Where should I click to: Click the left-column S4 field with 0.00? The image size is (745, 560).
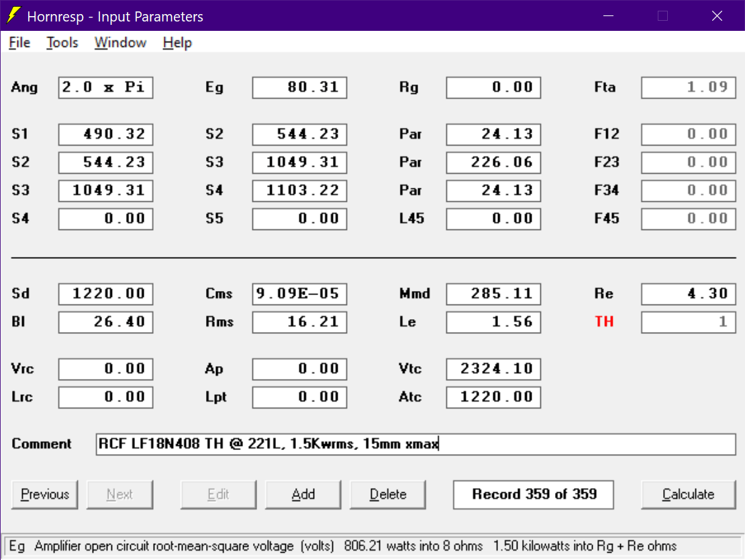106,219
